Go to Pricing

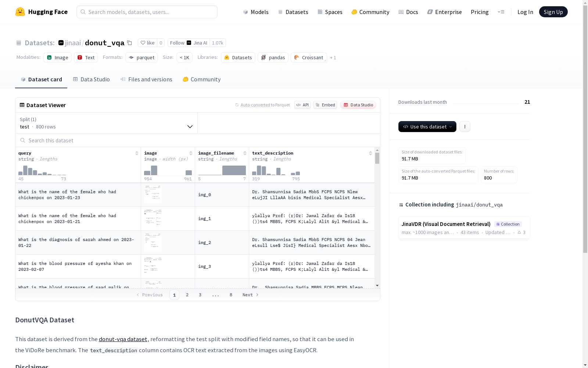coord(480,12)
